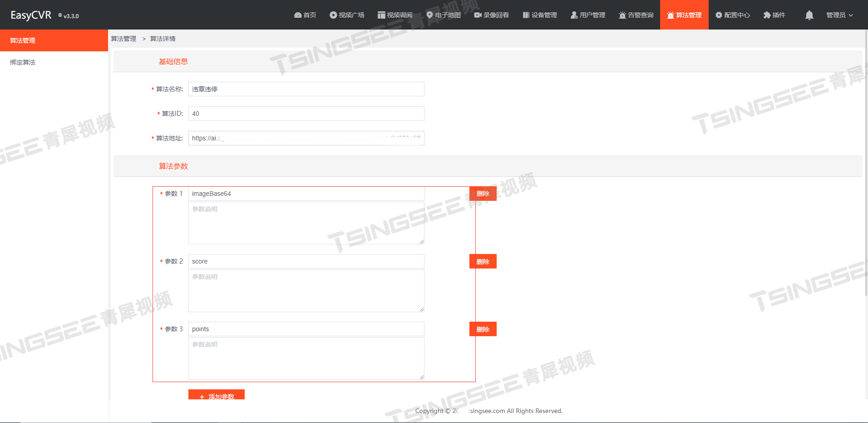Viewport: 868px width, 423px height.
Task: Click the video plaza play icon
Action: point(333,15)
